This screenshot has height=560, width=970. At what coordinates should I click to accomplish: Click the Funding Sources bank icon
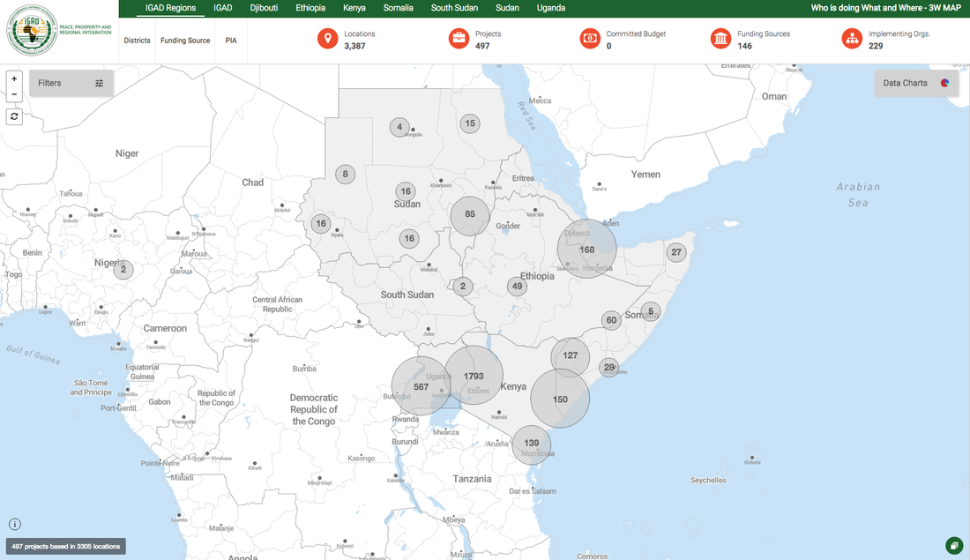point(721,39)
